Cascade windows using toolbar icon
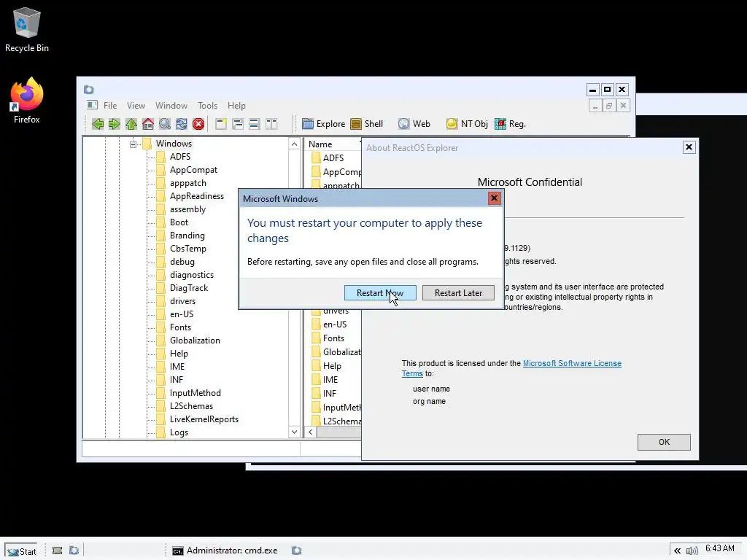Viewport: 747px width, 560px height. pos(238,124)
